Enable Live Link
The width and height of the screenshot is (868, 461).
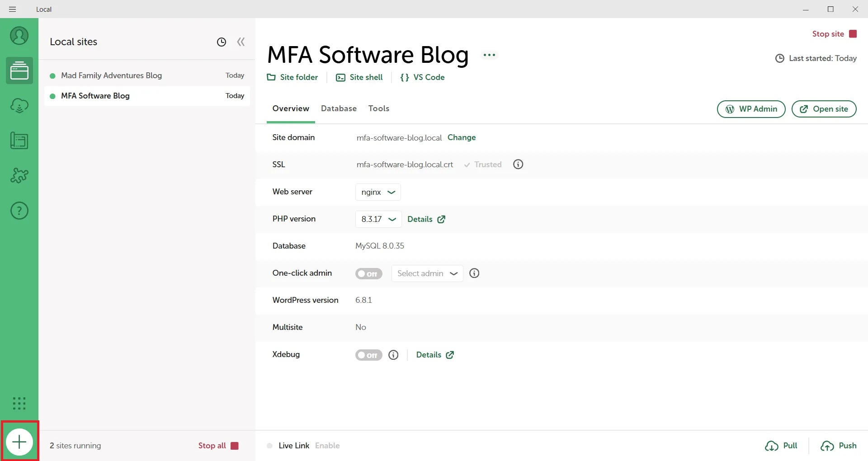(x=327, y=446)
